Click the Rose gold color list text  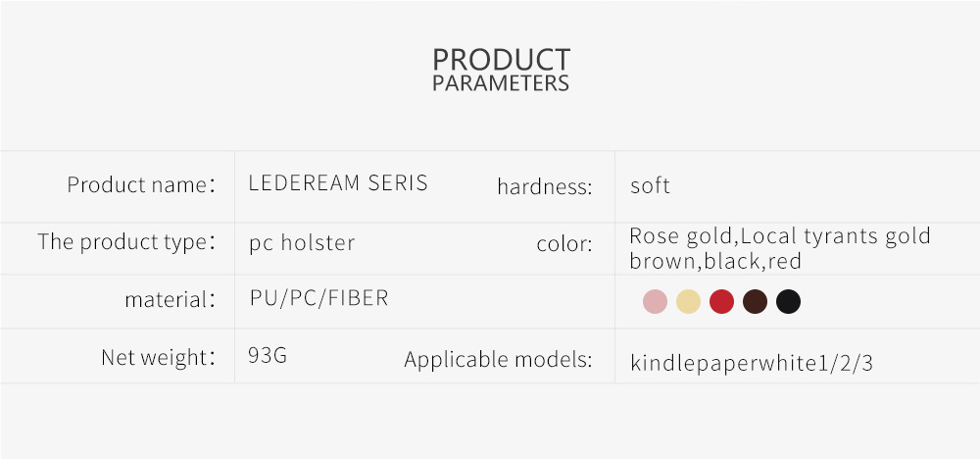(x=780, y=248)
